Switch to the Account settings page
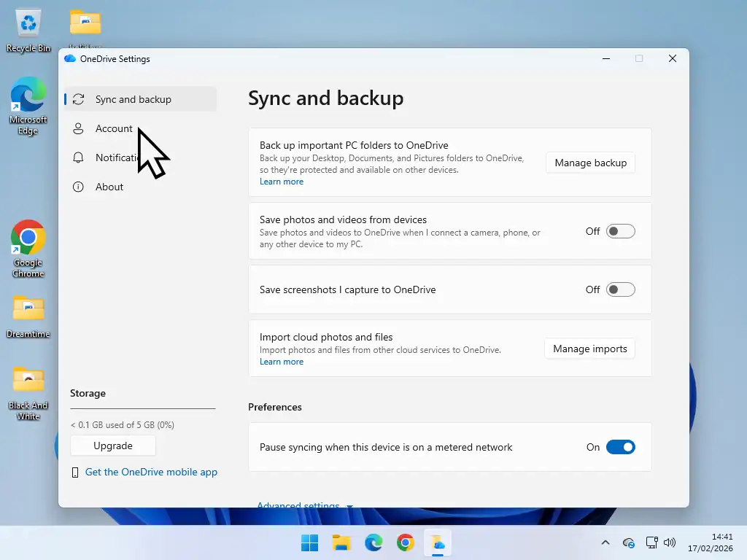The image size is (747, 560). point(114,128)
